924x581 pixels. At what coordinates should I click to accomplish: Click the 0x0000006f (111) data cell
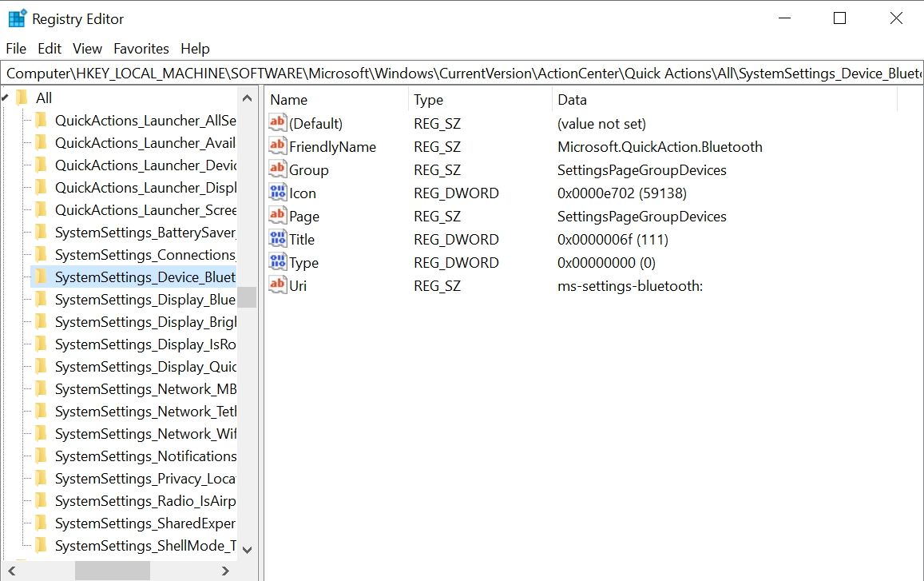tap(613, 240)
